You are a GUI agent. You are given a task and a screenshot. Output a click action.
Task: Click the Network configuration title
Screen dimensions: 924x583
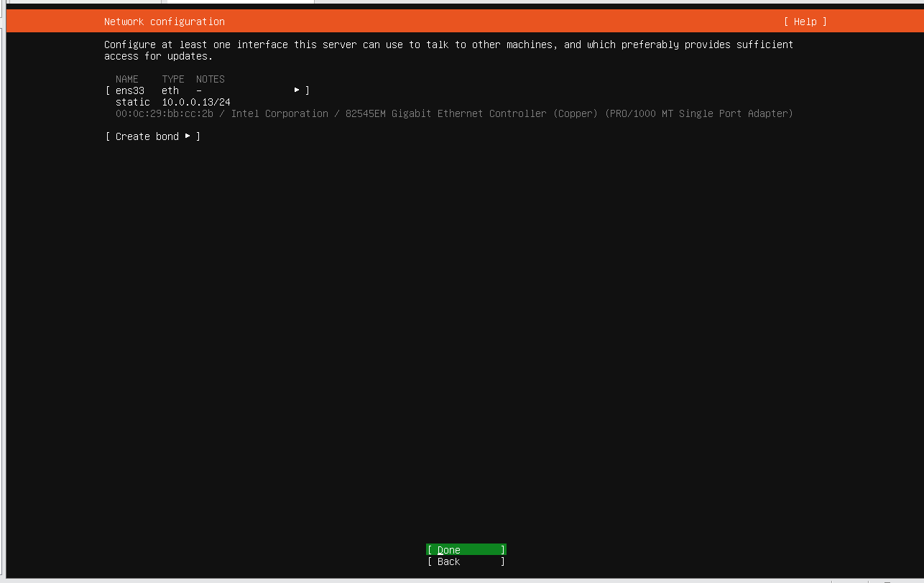(x=165, y=22)
